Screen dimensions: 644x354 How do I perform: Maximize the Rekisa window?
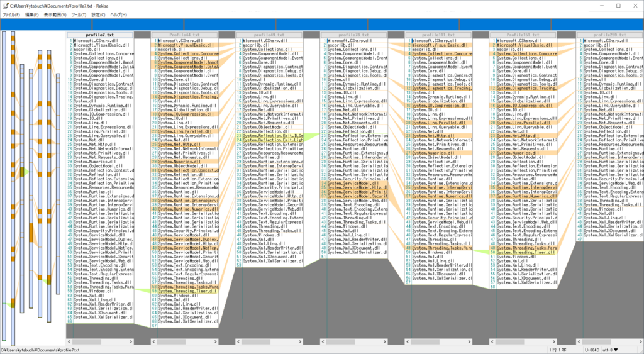coord(618,6)
